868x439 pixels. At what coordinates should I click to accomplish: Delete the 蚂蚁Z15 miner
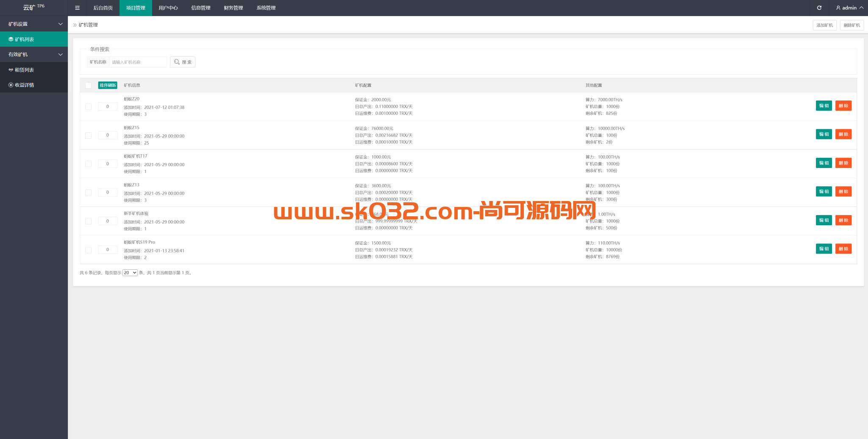pyautogui.click(x=843, y=134)
